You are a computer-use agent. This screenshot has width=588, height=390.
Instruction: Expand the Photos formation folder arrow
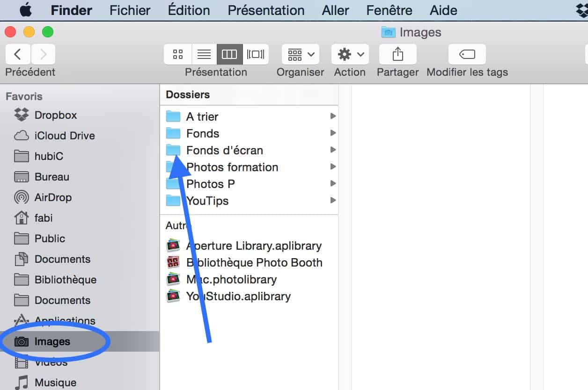pyautogui.click(x=333, y=166)
